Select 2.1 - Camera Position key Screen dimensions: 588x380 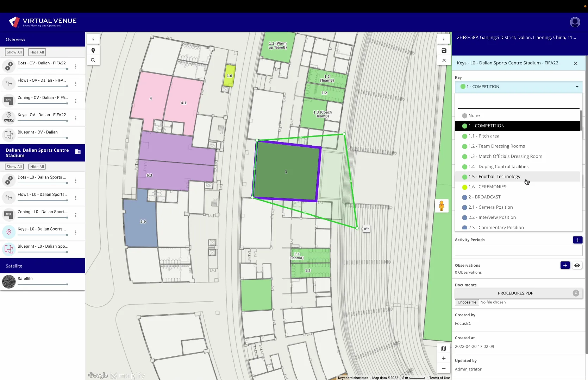(x=518, y=207)
